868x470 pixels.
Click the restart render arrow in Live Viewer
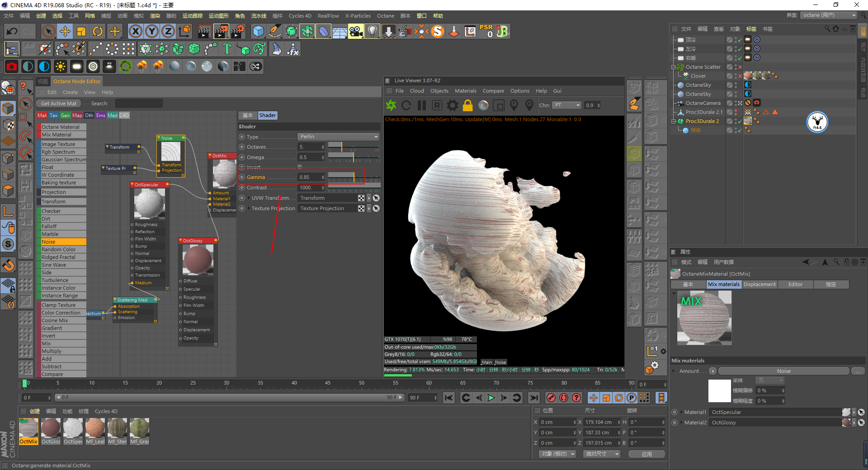(x=406, y=105)
